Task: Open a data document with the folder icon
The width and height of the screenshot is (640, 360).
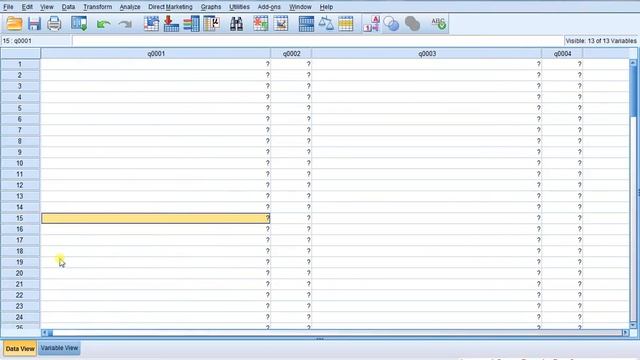Action: tap(14, 24)
